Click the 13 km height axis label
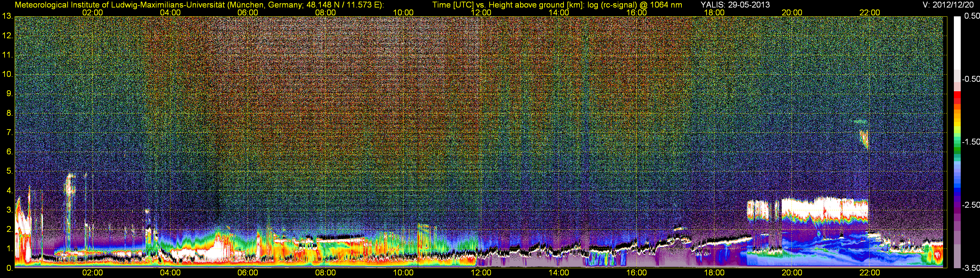980x278 pixels. point(7,16)
